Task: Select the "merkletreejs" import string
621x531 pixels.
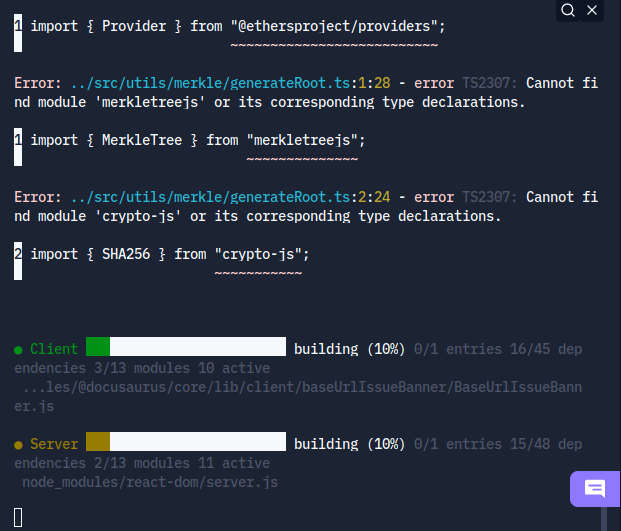Action: 302,140
